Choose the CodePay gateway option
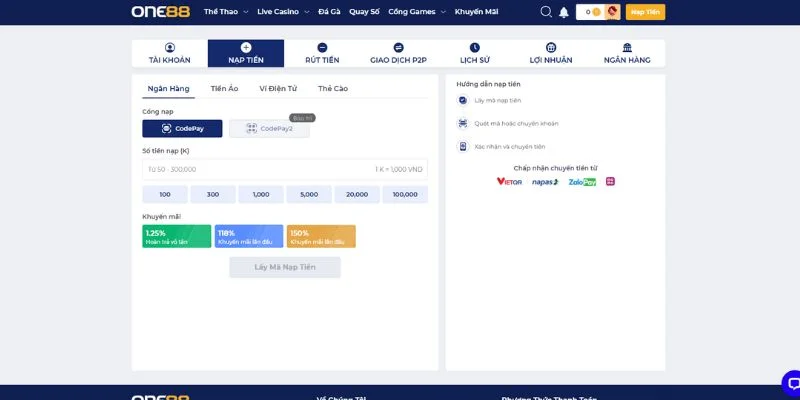 click(x=182, y=129)
